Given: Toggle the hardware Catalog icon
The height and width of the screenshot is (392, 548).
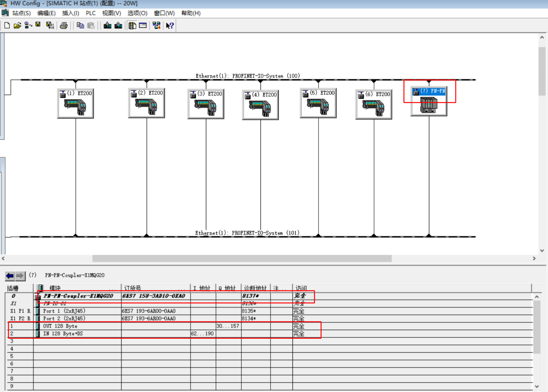Looking at the screenshot, I should [x=132, y=25].
